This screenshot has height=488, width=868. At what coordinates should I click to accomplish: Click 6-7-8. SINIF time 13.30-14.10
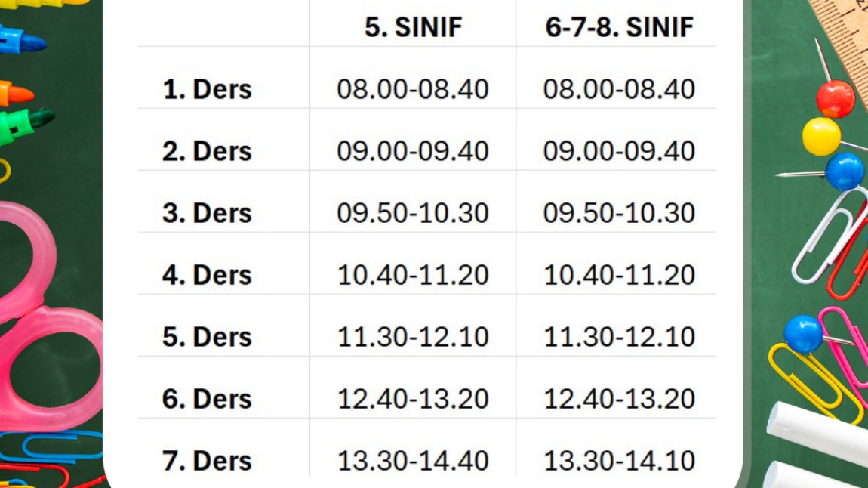(x=619, y=461)
